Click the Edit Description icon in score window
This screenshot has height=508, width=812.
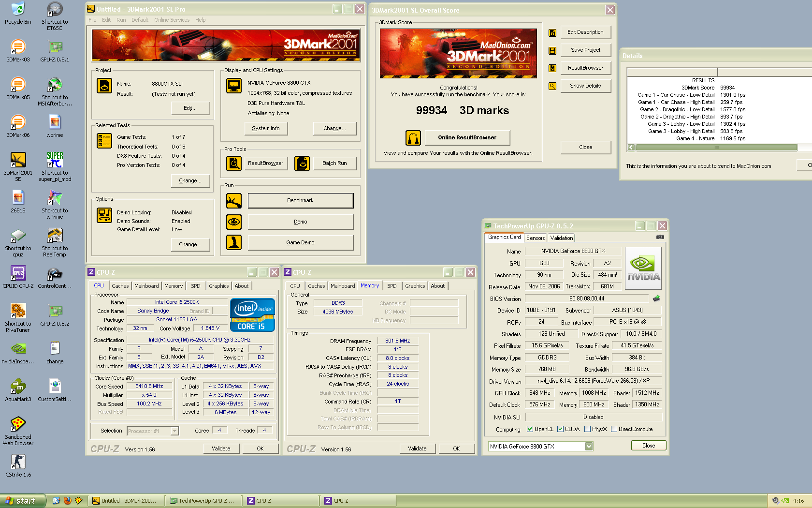[x=552, y=33]
